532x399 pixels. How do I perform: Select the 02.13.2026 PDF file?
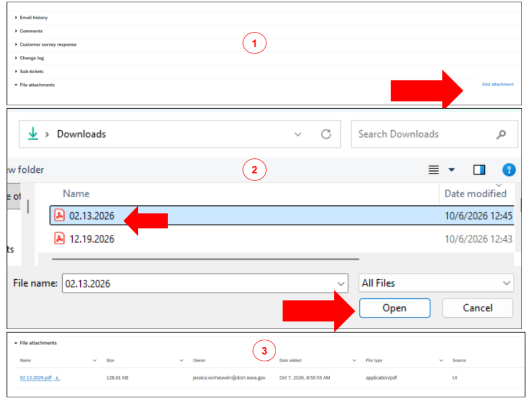click(x=281, y=215)
